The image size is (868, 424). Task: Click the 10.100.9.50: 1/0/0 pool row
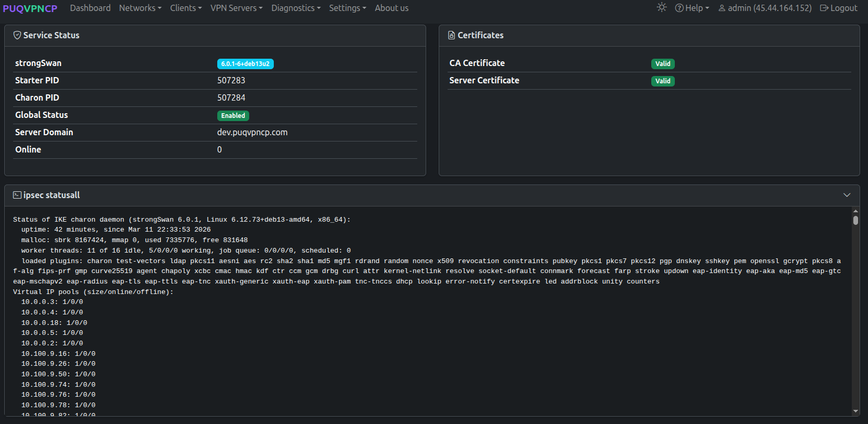pyautogui.click(x=59, y=374)
